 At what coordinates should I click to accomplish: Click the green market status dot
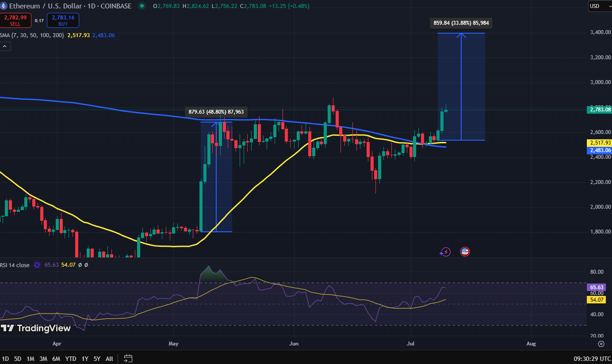[x=142, y=6]
